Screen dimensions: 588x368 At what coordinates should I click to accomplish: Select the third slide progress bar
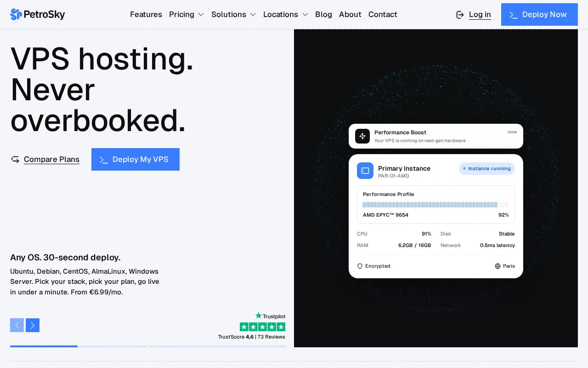[182, 346]
